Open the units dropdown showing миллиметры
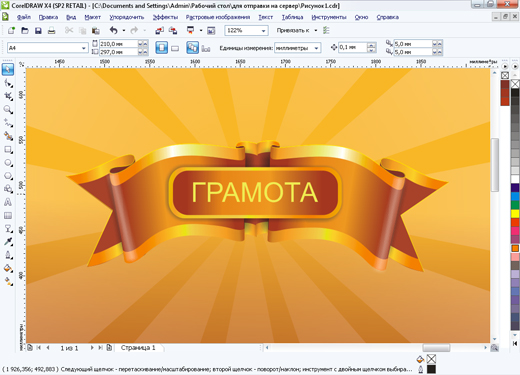The height and width of the screenshot is (375, 520). click(316, 48)
